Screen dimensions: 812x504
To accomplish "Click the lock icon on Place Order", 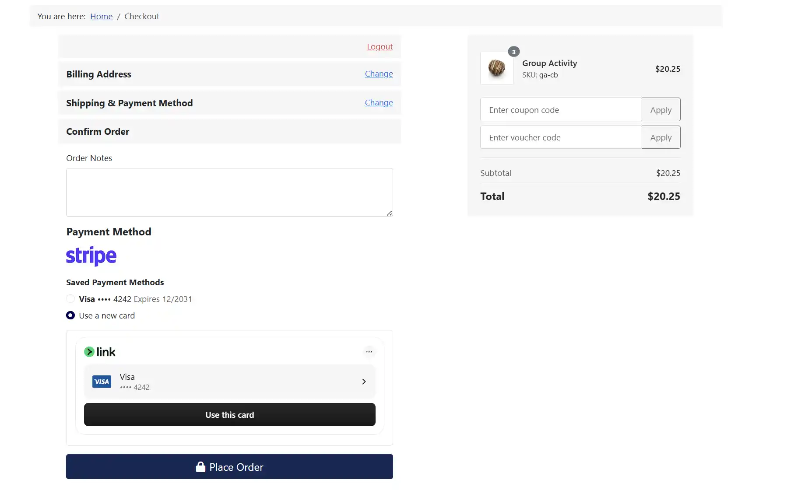I will coord(200,467).
